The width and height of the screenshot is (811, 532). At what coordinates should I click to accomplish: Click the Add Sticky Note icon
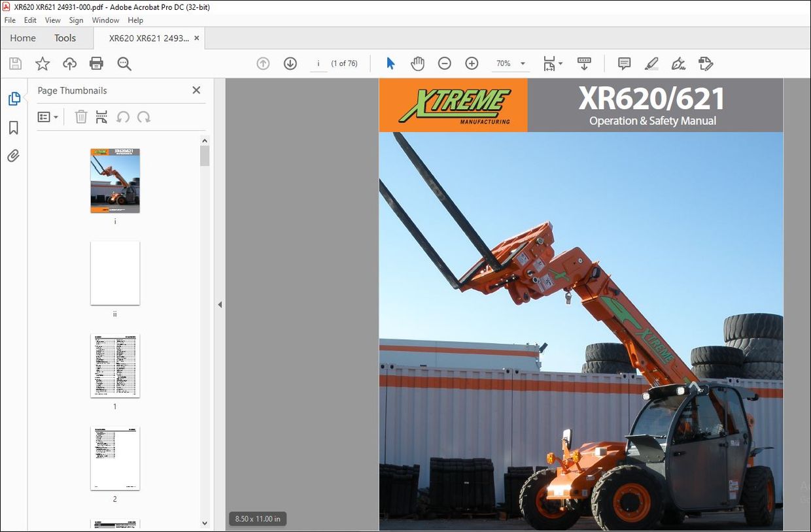[x=623, y=63]
